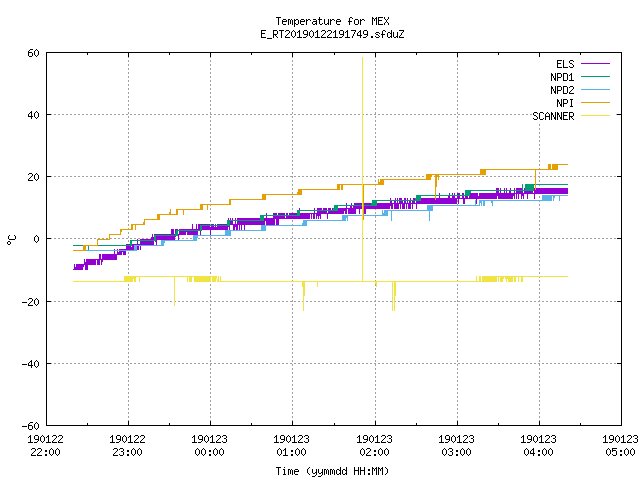Screen dimensions: 640x480
Task: Click the x-axis tick label 190123 00:00
Action: tap(209, 446)
